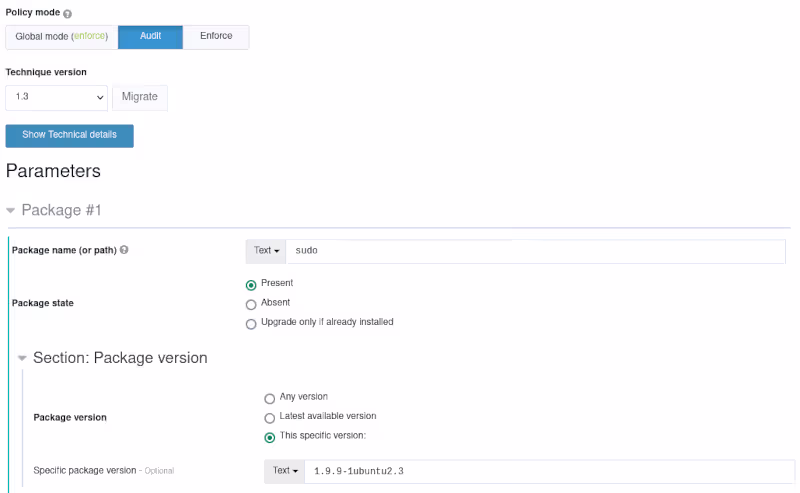Collapse the Package #1 section
The width and height of the screenshot is (800, 493).
coord(11,211)
